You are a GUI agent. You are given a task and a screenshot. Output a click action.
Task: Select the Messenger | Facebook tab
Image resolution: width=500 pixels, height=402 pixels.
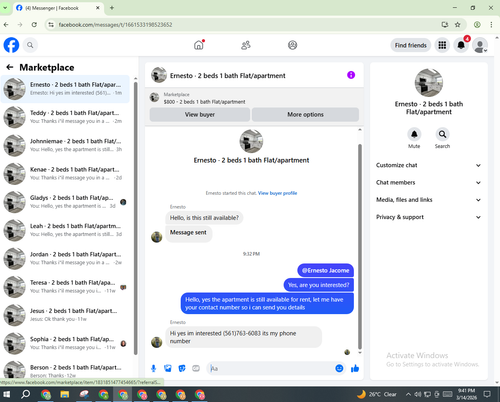[x=58, y=8]
